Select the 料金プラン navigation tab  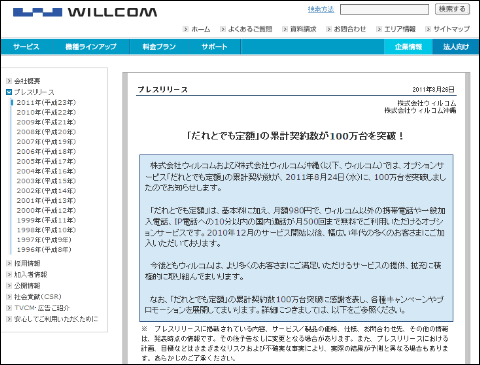click(159, 47)
